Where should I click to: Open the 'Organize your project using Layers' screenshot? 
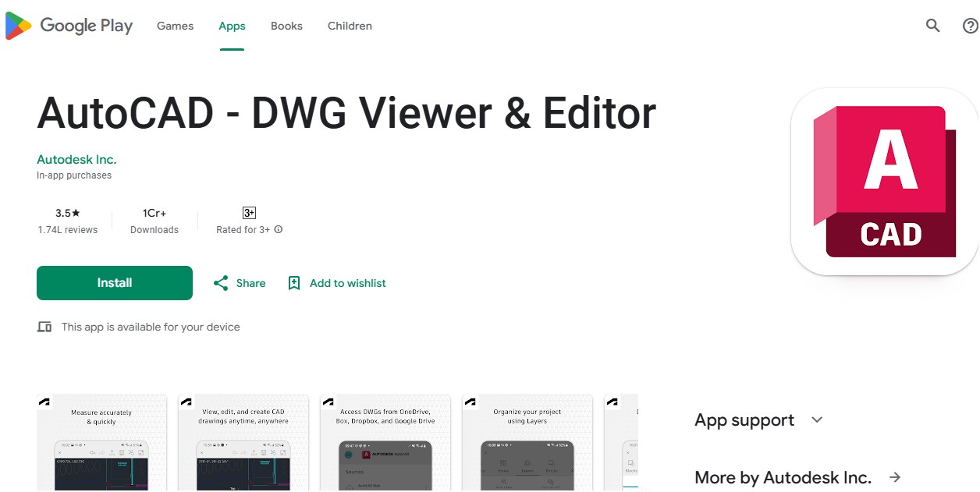point(527,442)
